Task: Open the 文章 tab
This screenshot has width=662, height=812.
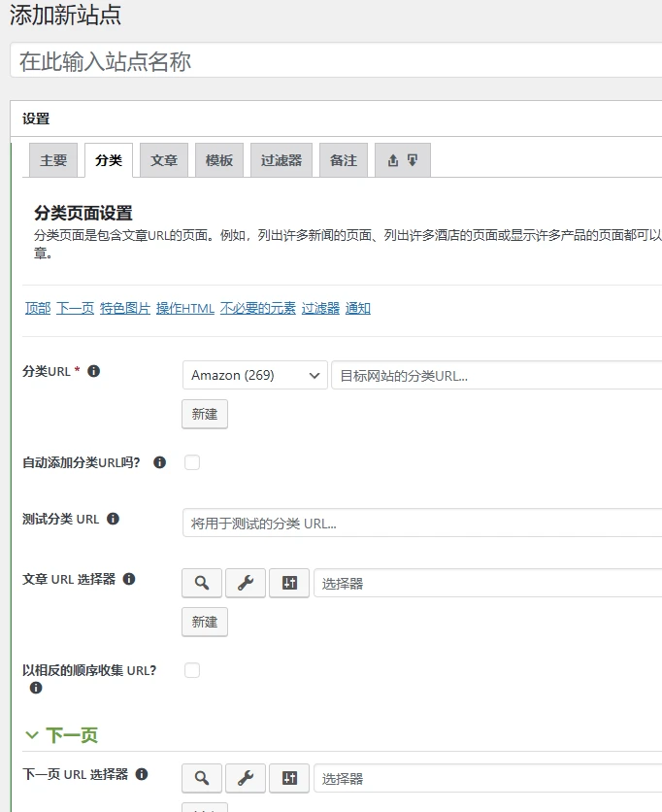Action: [164, 160]
